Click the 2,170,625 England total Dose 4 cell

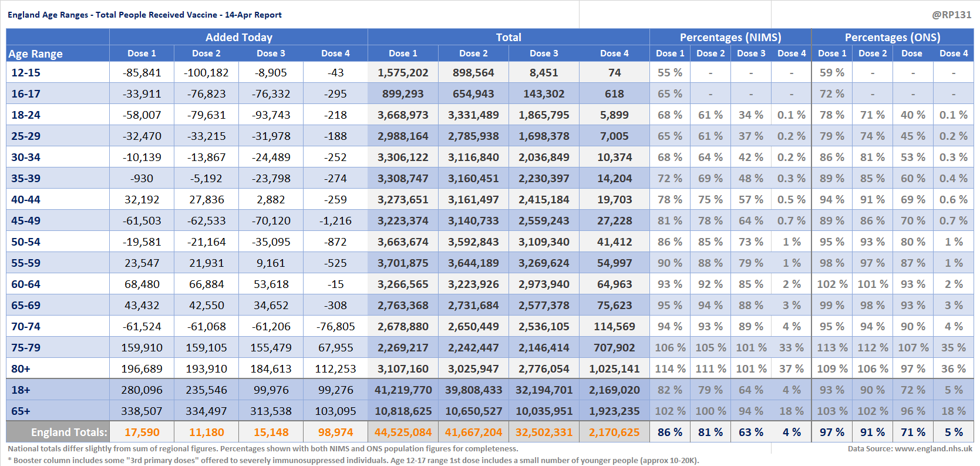614,432
